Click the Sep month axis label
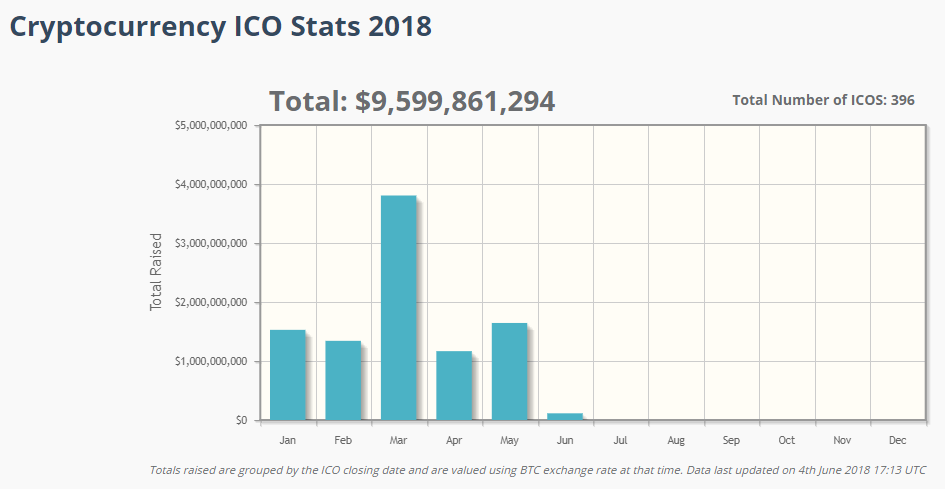The width and height of the screenshot is (945, 489). [x=731, y=441]
